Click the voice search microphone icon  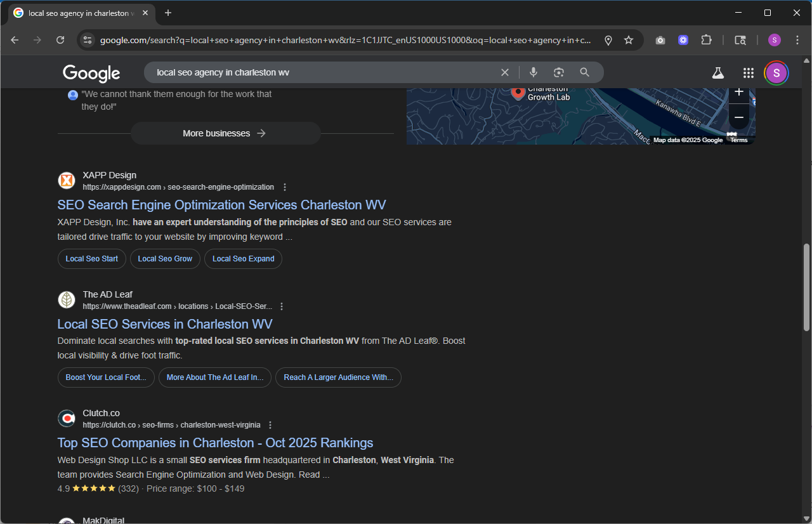[534, 72]
